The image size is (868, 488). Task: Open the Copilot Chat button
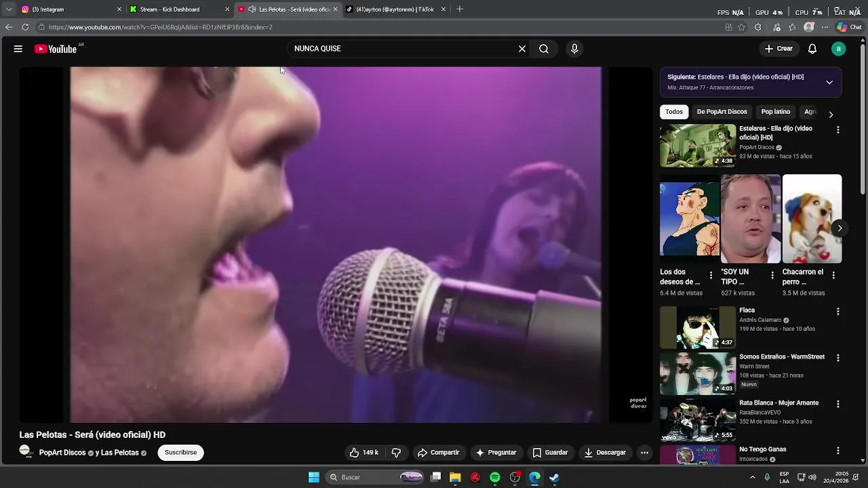pos(849,27)
